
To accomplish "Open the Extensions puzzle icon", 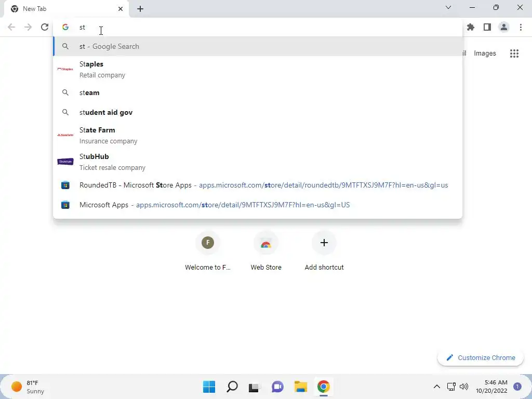I will click(x=471, y=27).
